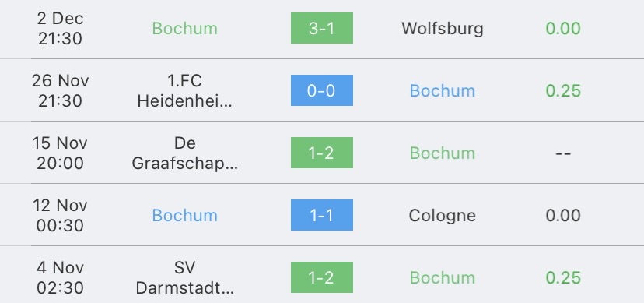Select green Bochum in the 15 Nov row
Screen dimensions: 644x303
click(x=443, y=153)
